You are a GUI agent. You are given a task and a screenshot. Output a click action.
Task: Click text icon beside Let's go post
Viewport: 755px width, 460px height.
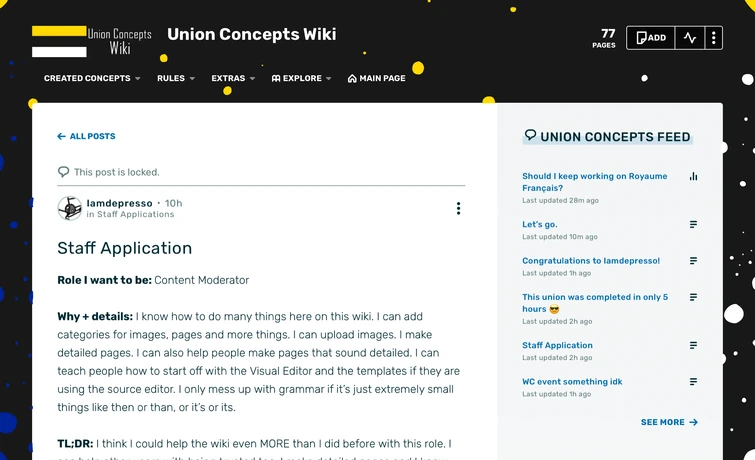[693, 225]
